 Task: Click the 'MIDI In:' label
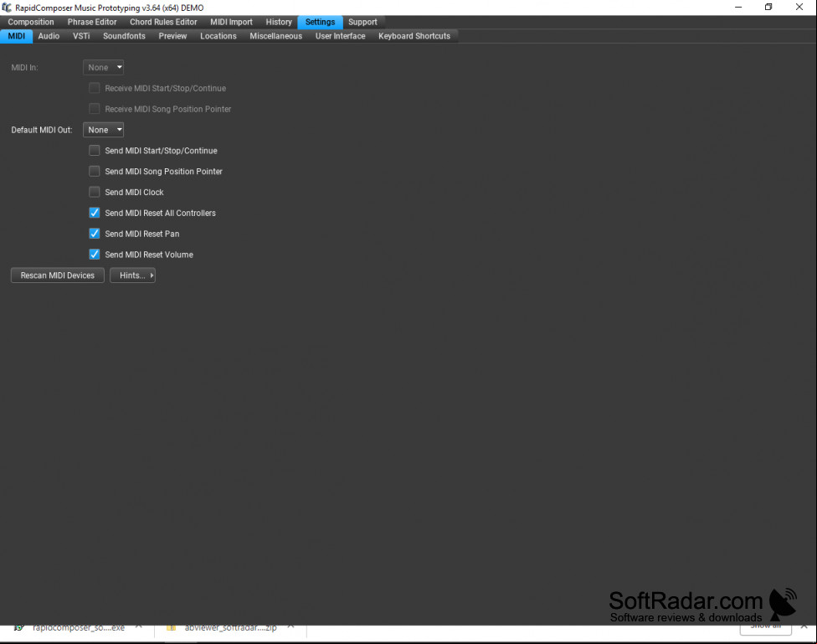[24, 67]
